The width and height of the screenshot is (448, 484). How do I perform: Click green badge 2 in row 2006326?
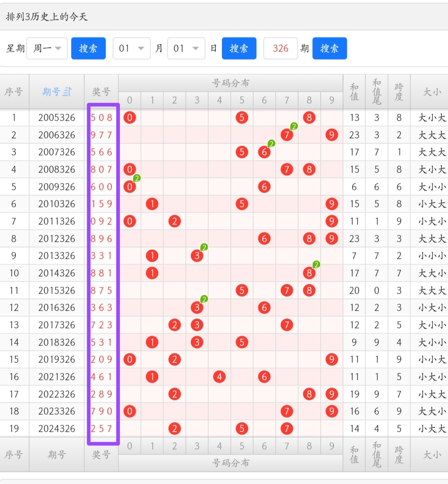point(294,126)
